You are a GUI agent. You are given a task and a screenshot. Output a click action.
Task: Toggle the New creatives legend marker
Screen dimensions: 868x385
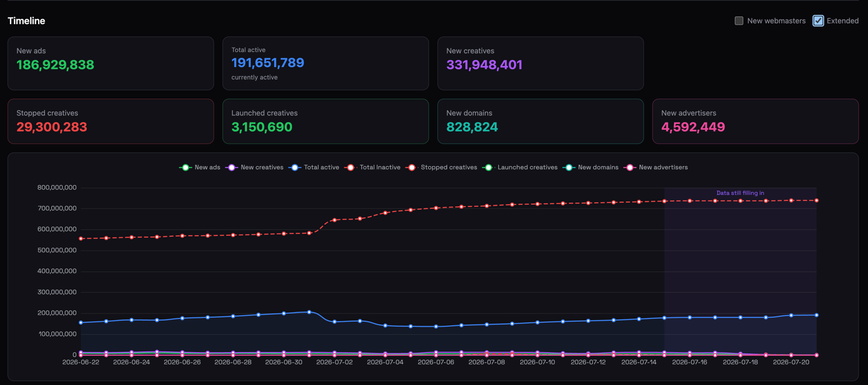pos(232,167)
